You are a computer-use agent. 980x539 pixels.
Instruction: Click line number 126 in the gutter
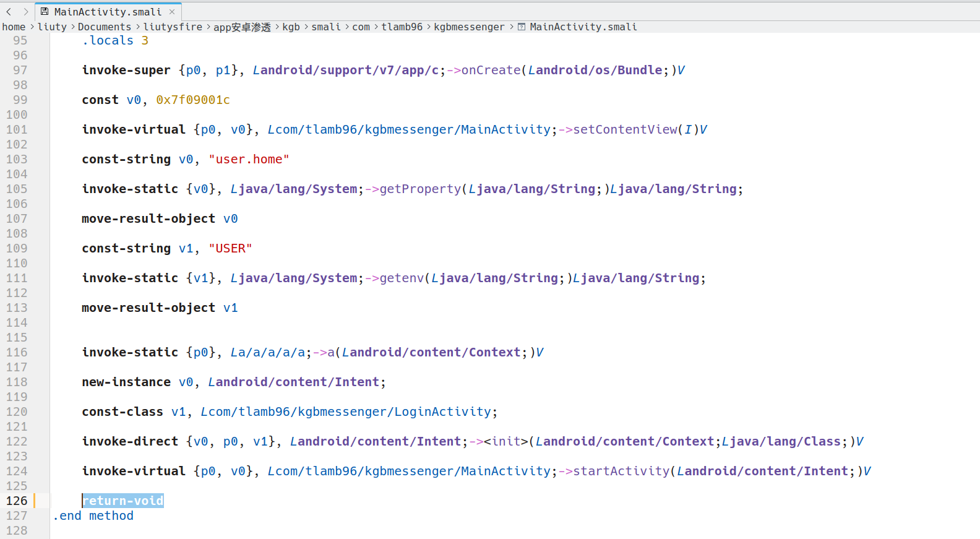click(17, 501)
